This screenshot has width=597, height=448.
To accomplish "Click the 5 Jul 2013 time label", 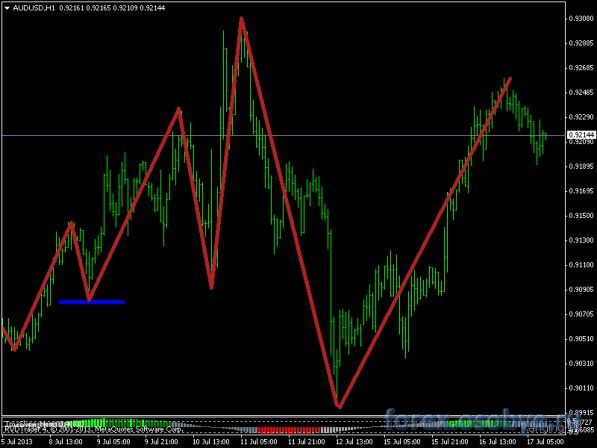I will pos(17,442).
